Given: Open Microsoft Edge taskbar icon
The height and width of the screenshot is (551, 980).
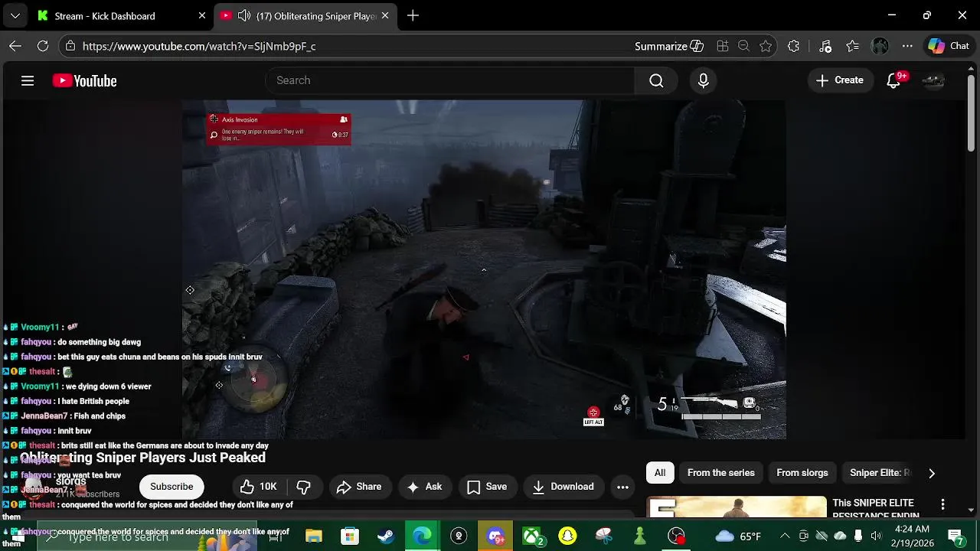Looking at the screenshot, I should point(422,536).
